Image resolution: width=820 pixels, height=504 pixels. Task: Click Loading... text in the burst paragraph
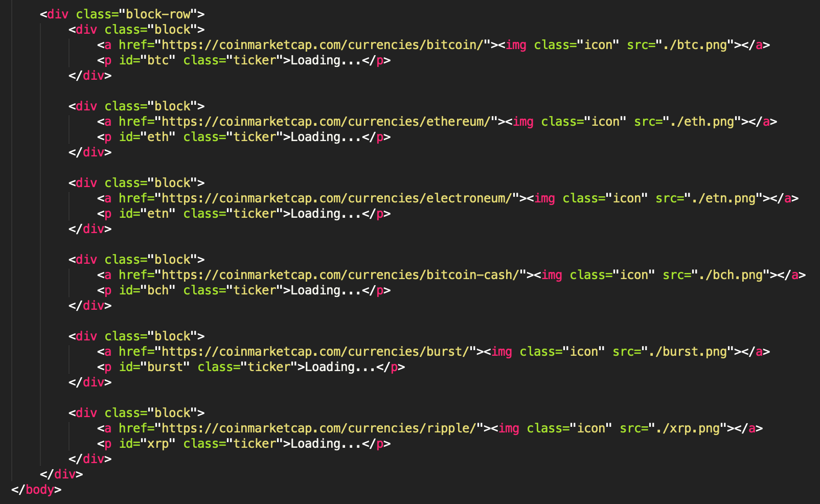[340, 367]
